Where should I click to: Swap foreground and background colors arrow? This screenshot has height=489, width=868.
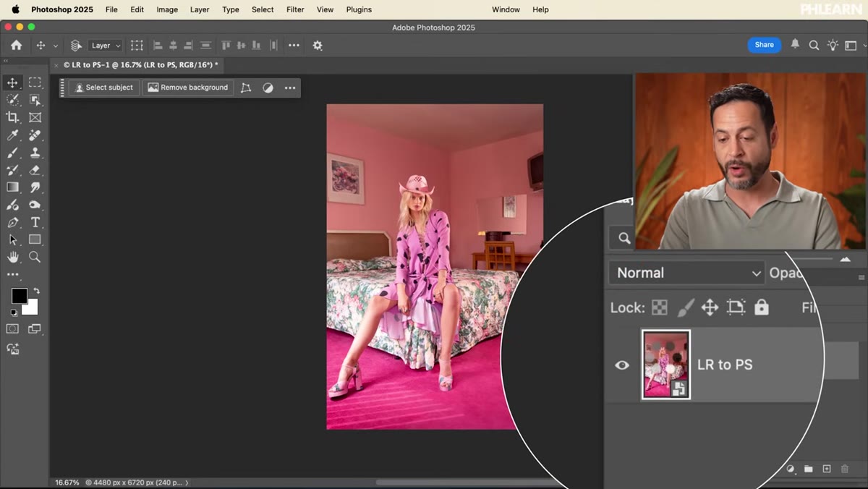(x=36, y=291)
